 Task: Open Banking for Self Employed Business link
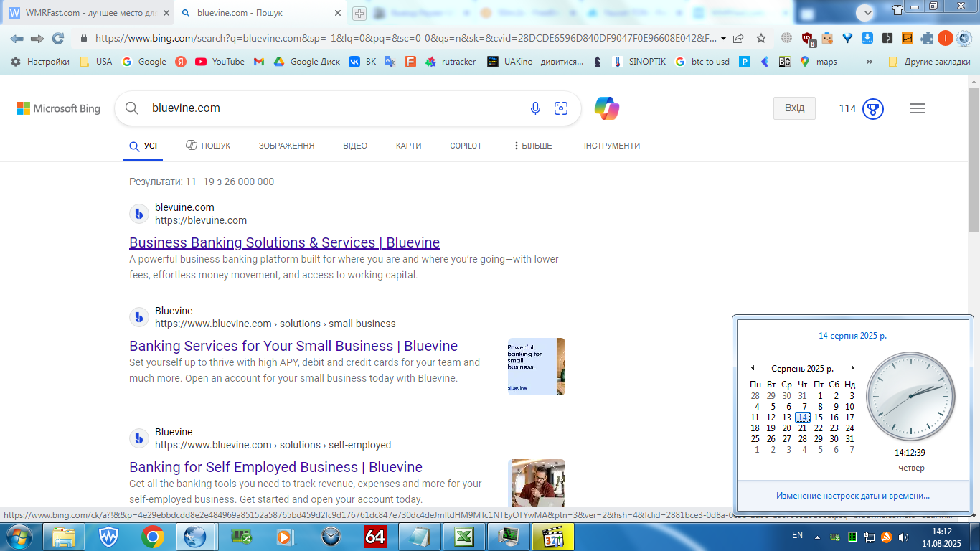pos(275,467)
